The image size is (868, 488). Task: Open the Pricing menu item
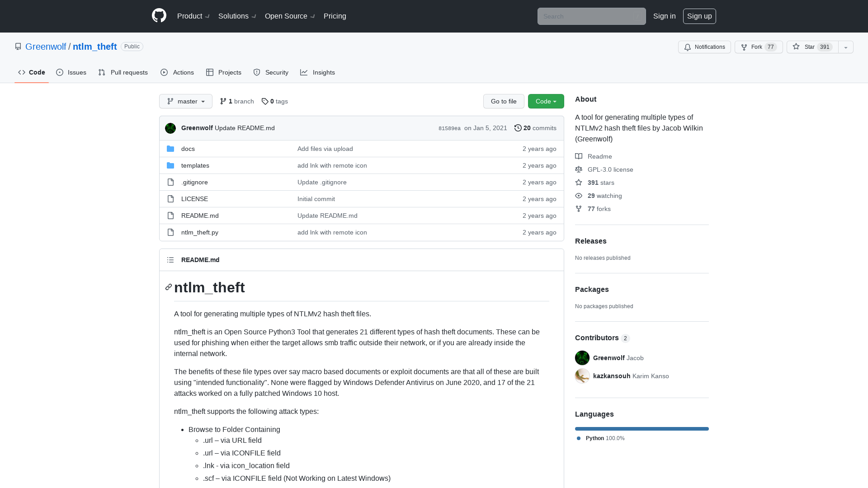(x=335, y=16)
